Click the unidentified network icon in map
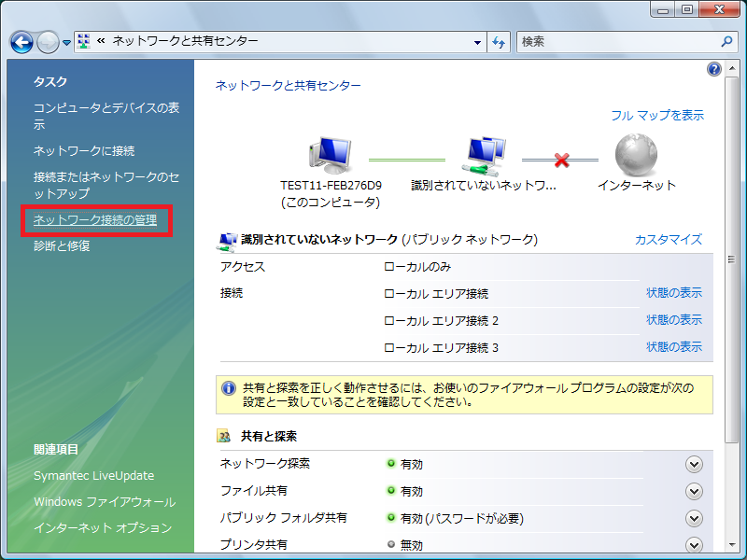The height and width of the screenshot is (560, 747). [483, 156]
